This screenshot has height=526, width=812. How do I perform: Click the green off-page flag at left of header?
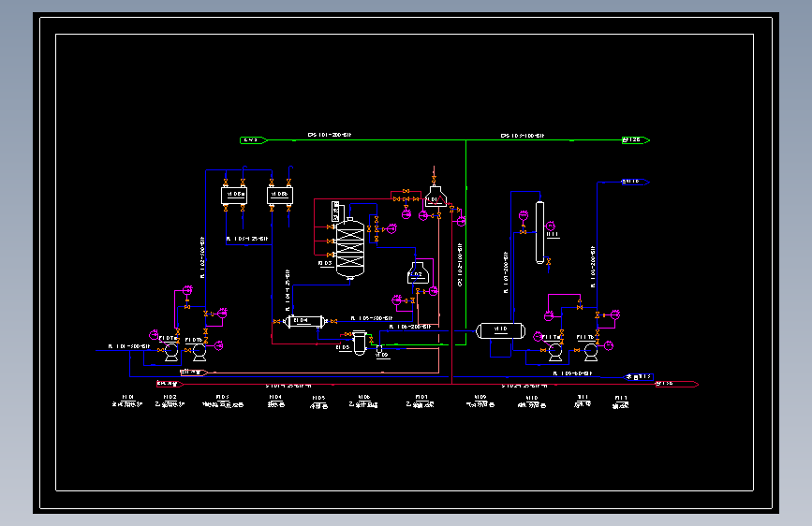point(254,140)
